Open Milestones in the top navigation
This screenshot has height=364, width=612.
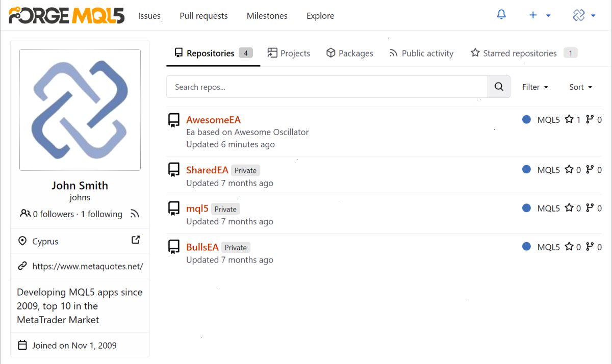[267, 16]
